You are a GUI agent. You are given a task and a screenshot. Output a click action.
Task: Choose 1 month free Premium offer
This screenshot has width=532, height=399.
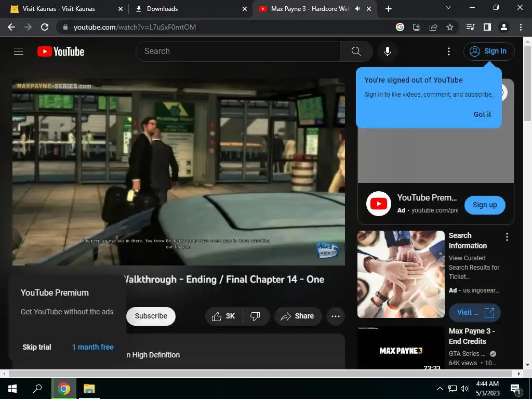click(x=92, y=347)
